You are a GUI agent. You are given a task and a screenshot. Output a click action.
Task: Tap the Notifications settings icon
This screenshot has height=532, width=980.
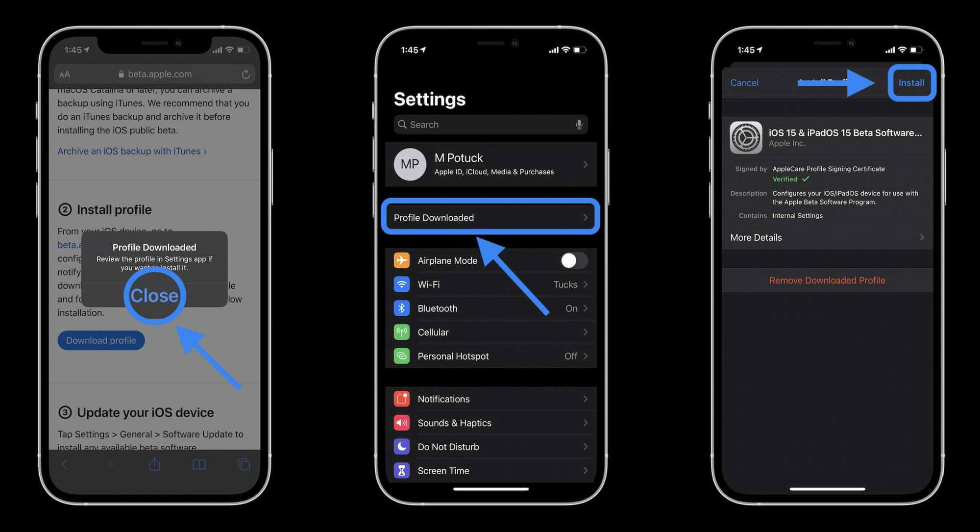tap(402, 398)
